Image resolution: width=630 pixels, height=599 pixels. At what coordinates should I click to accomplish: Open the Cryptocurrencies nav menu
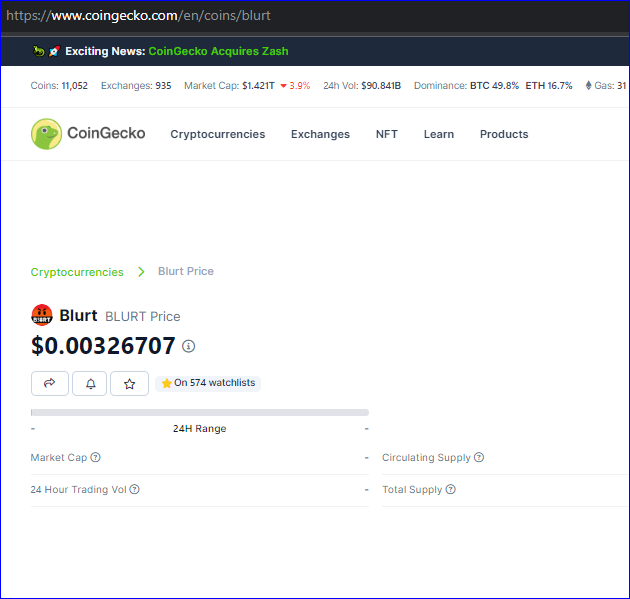tap(218, 134)
